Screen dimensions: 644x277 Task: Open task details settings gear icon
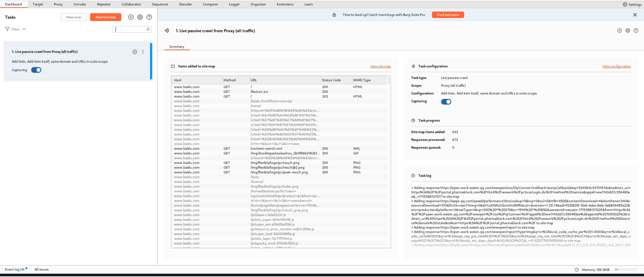(627, 30)
